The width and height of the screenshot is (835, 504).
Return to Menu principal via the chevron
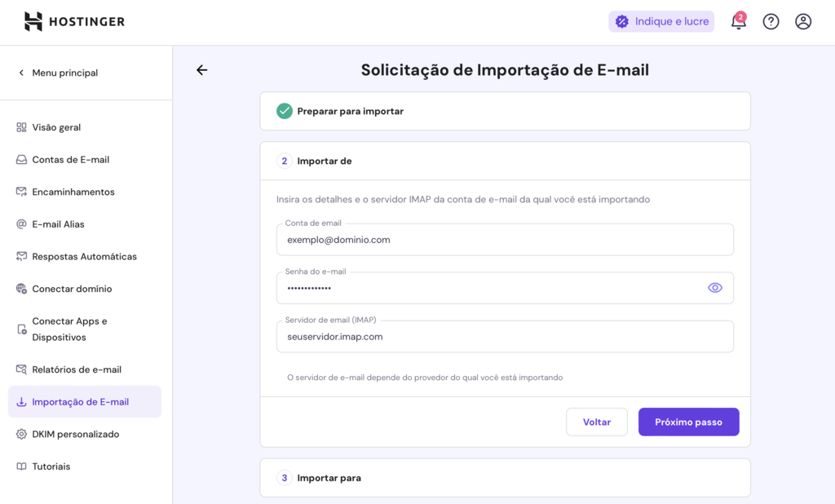[x=20, y=72]
